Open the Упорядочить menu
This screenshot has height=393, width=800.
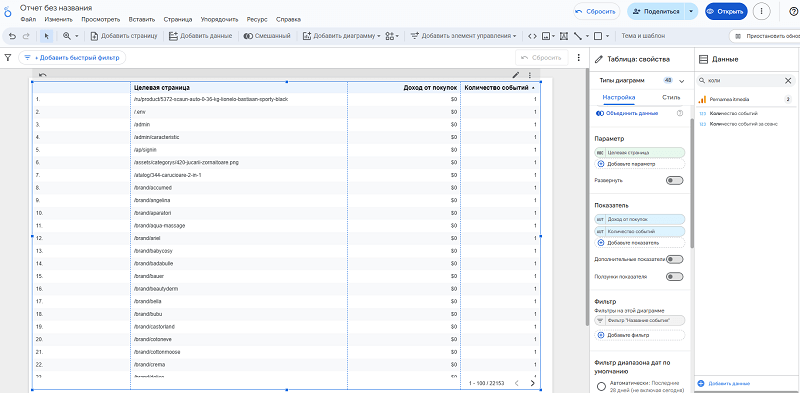pyautogui.click(x=219, y=20)
